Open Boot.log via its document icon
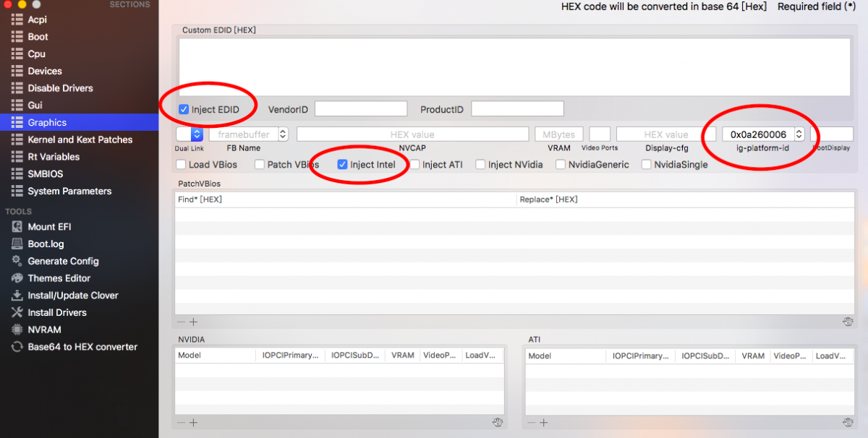 coord(17,244)
